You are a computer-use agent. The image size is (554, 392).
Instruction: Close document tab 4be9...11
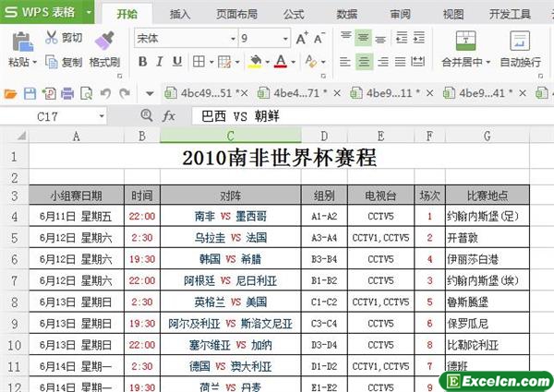[429, 93]
